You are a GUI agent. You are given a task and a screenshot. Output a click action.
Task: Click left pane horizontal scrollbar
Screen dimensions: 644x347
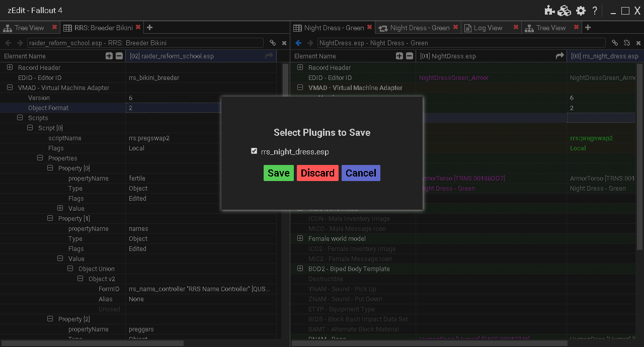coord(93,343)
